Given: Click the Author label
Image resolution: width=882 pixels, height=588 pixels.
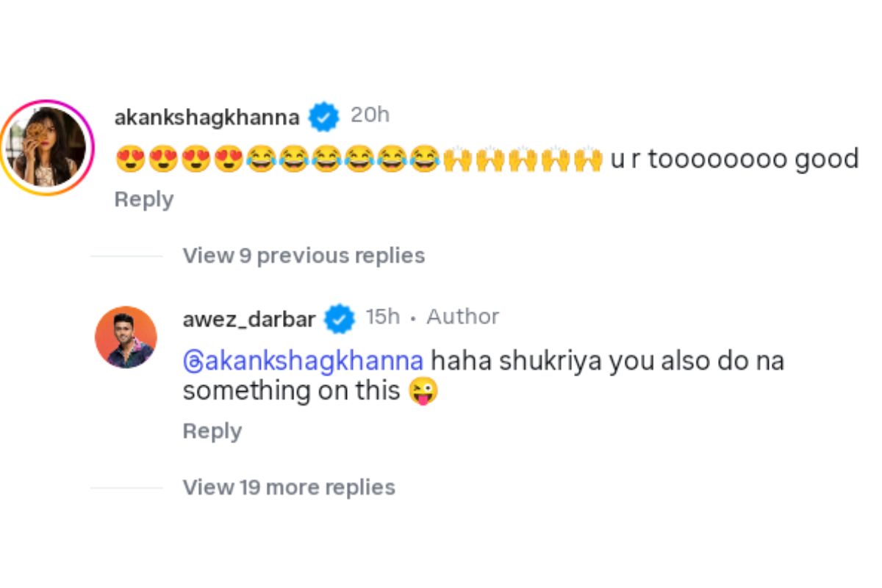Looking at the screenshot, I should [x=463, y=317].
